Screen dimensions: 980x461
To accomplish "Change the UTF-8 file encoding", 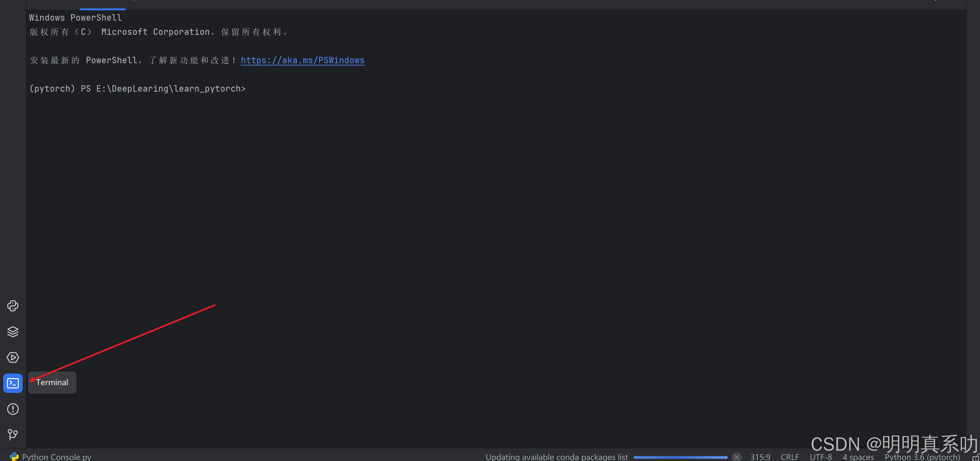I will [820, 456].
